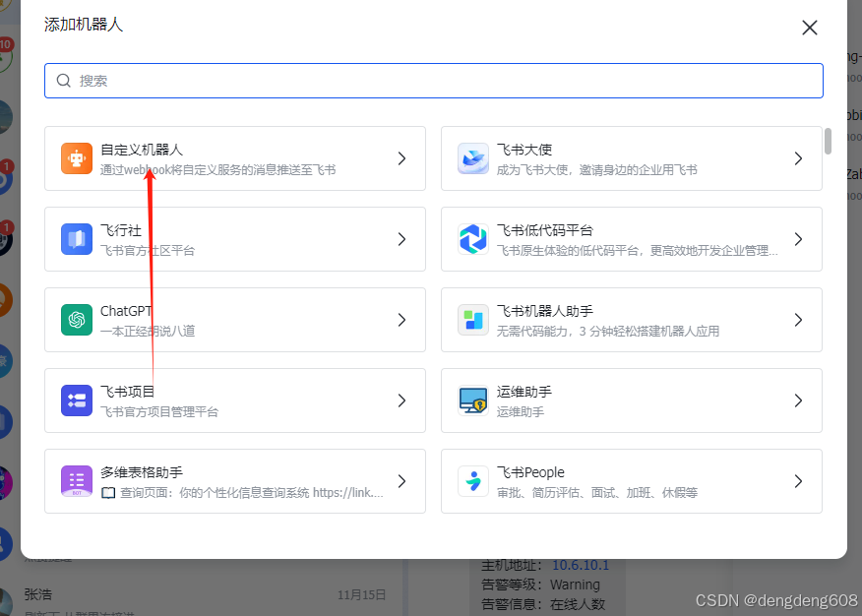The image size is (862, 616).
Task: Click description 成为飞书大使，邀请身边的企业用飞书
Action: (597, 170)
